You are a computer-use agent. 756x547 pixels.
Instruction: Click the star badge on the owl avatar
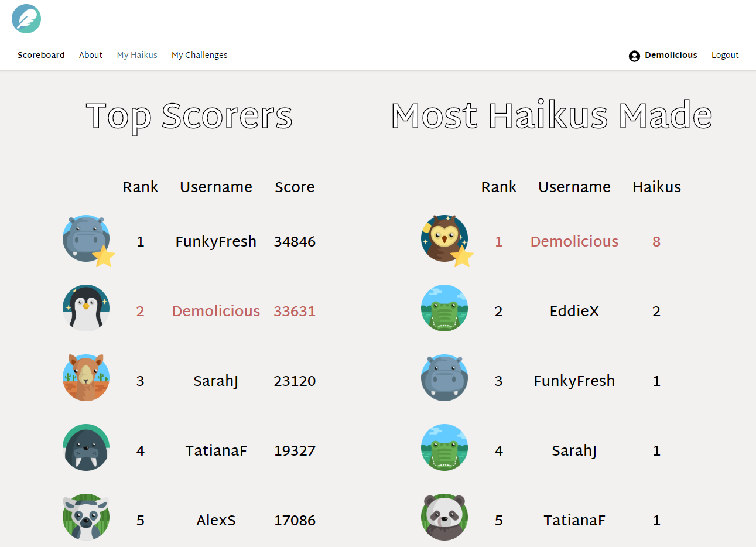coord(463,258)
